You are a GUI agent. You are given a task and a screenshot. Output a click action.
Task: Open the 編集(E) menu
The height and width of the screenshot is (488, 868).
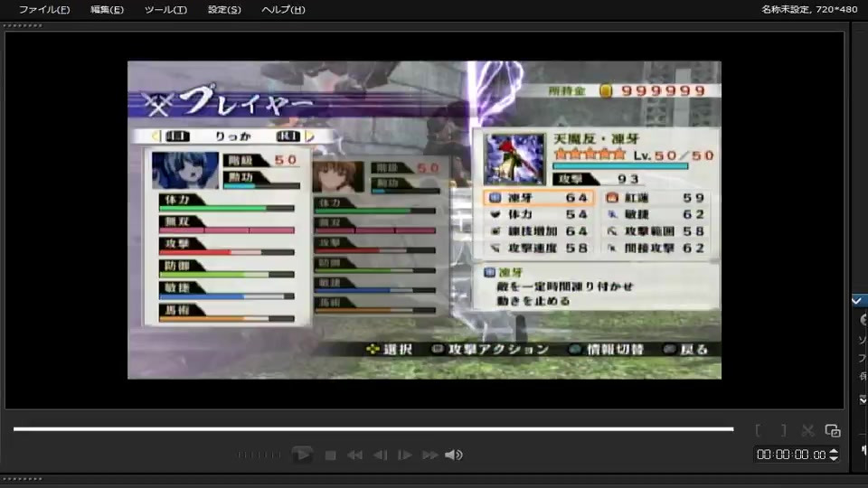coord(107,9)
